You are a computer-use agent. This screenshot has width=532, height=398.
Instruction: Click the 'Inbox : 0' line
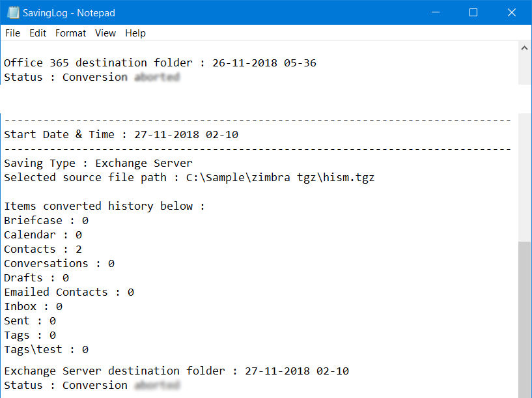point(33,306)
